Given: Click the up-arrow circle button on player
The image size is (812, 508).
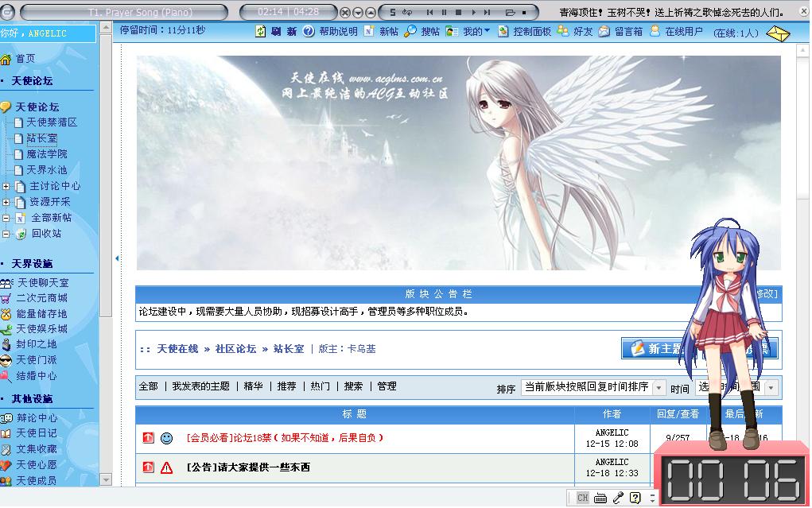Looking at the screenshot, I should [371, 13].
